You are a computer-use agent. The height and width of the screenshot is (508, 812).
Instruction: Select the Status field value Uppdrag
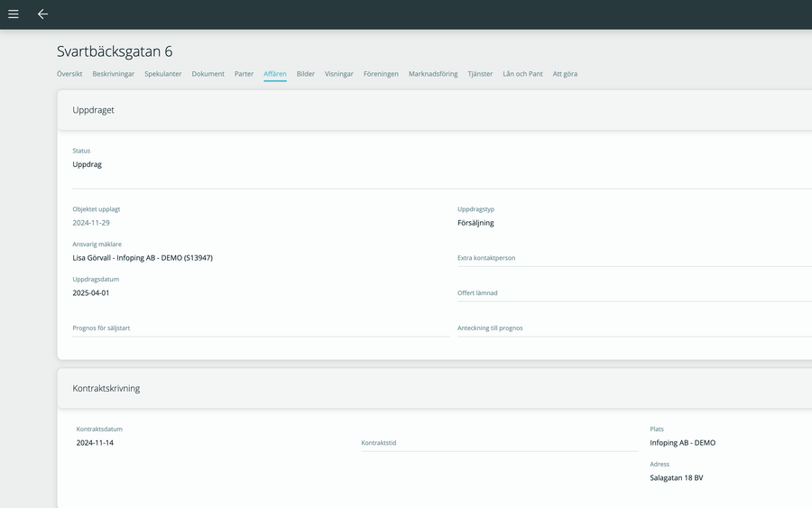pyautogui.click(x=87, y=165)
